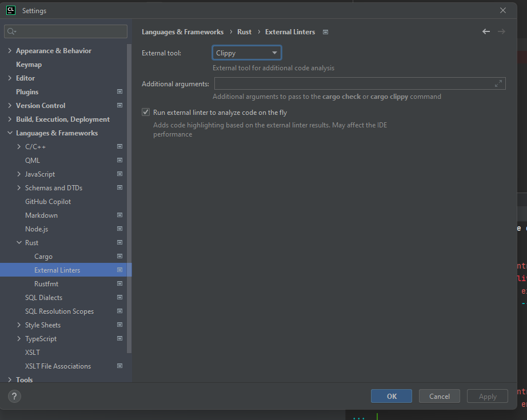This screenshot has height=420, width=527.
Task: Open help via the question mark icon
Action: pos(14,396)
